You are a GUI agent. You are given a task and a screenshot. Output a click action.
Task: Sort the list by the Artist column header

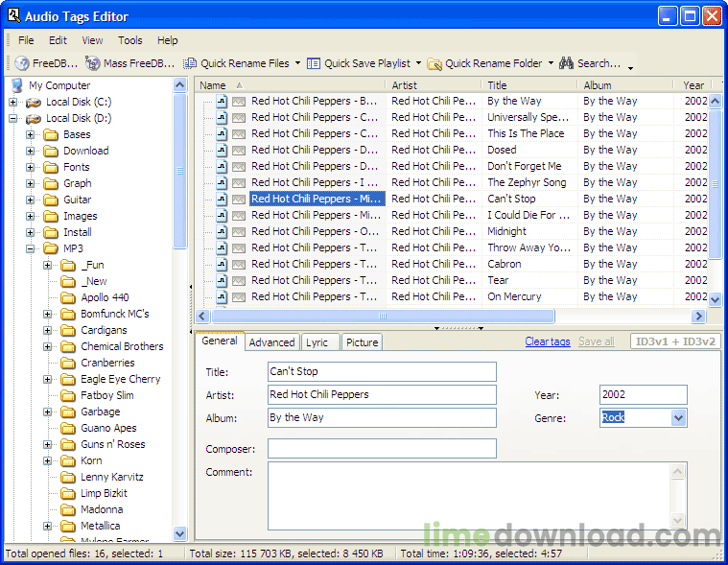pos(434,85)
